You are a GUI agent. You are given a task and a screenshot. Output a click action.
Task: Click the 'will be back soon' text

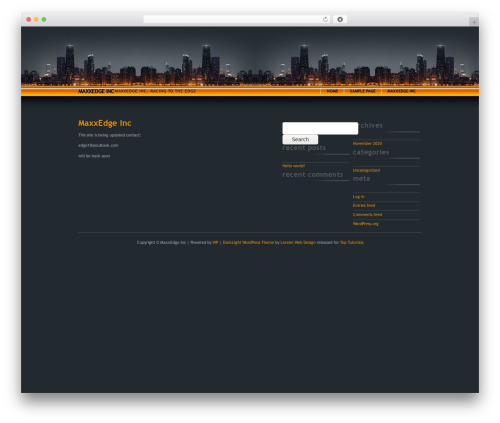coord(94,156)
